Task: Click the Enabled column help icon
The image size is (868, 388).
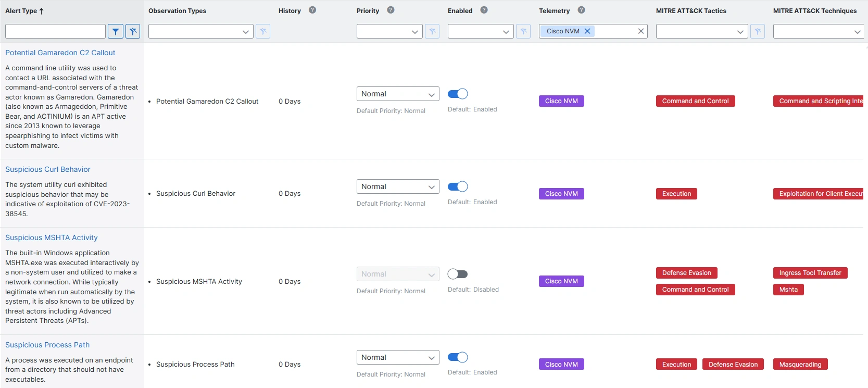Action: pyautogui.click(x=484, y=10)
